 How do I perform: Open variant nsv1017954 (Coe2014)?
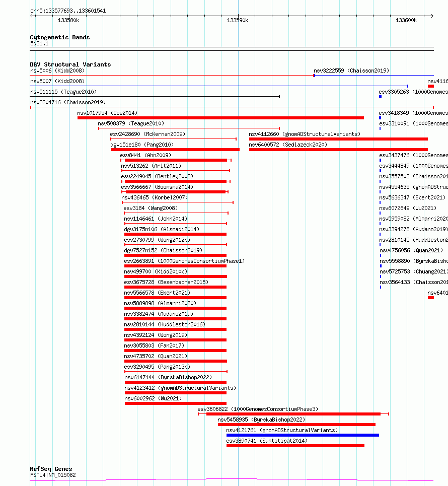107,113
